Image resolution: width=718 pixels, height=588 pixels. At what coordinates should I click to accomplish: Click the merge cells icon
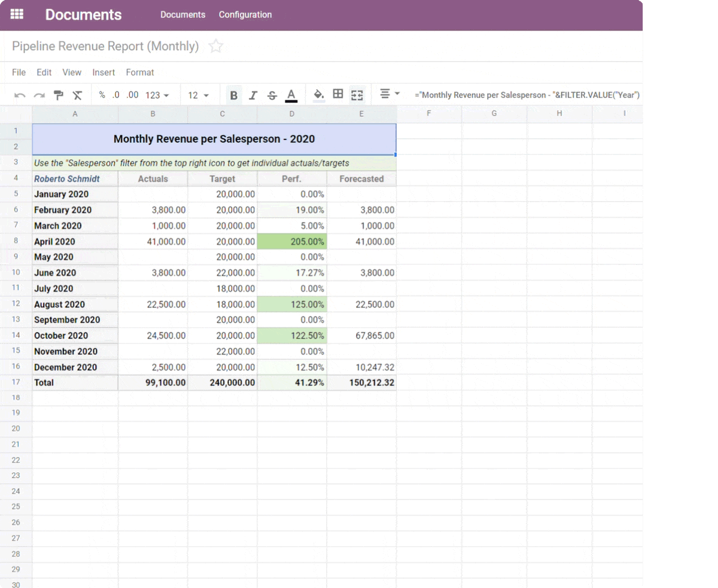pyautogui.click(x=357, y=95)
